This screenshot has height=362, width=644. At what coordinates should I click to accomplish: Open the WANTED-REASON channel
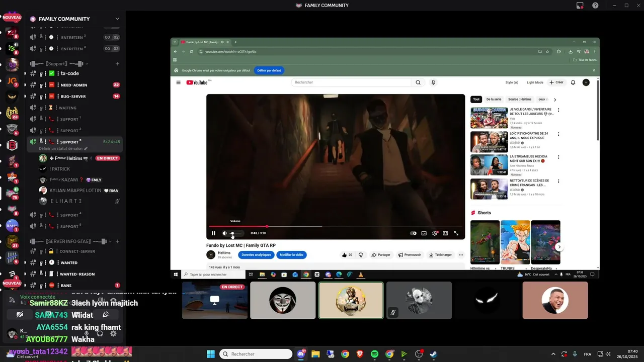click(75, 274)
